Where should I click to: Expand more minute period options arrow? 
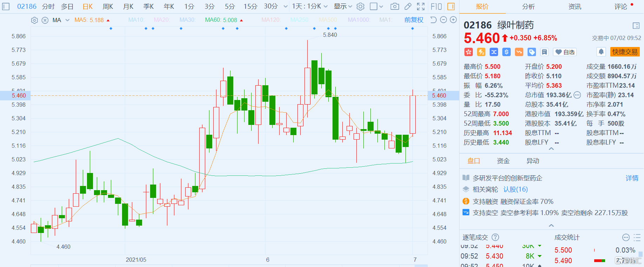click(x=286, y=6)
